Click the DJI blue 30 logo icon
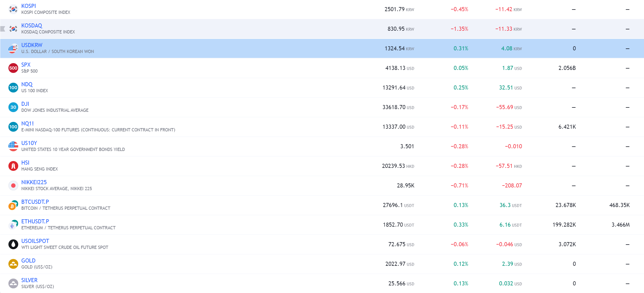Screen dimensions: 644x293 (13, 107)
